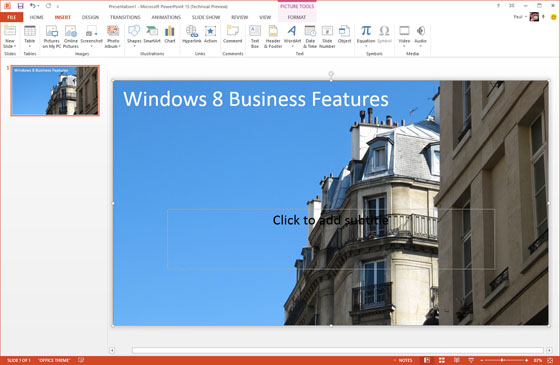Insert a Table from the ribbon
The width and height of the screenshot is (560, 365).
pos(30,36)
